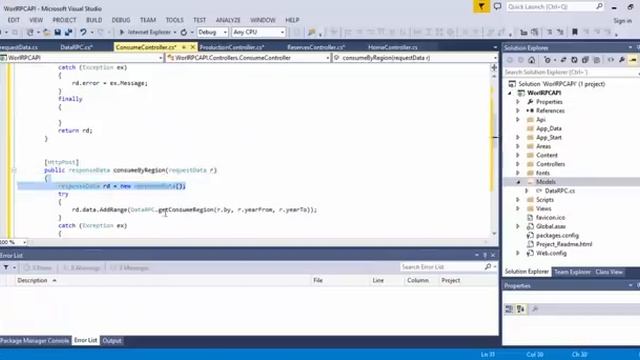The height and width of the screenshot is (360, 640).
Task: Switch to the ProductionController.cs tab
Action: [232, 47]
